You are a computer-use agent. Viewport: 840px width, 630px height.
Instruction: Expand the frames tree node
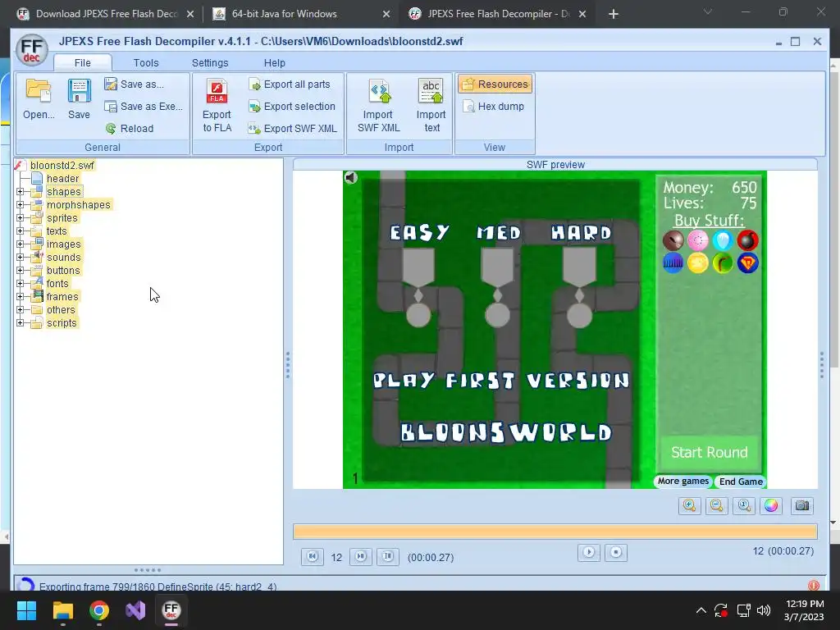click(21, 297)
